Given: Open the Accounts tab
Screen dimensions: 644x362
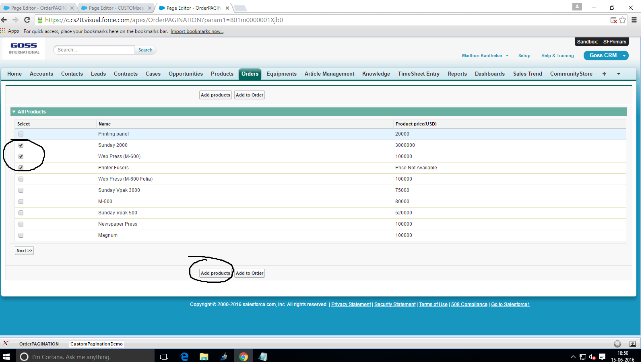Looking at the screenshot, I should tap(41, 74).
